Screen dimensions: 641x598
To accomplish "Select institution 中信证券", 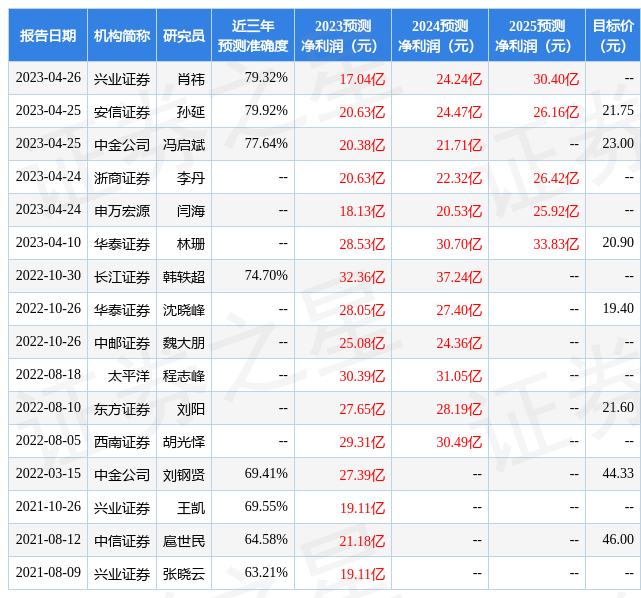I will (122, 542).
